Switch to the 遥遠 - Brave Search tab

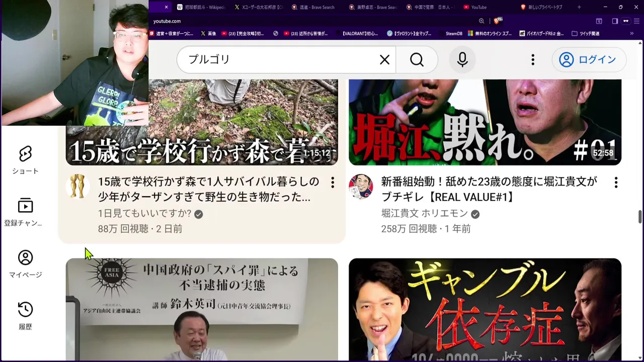click(x=316, y=7)
